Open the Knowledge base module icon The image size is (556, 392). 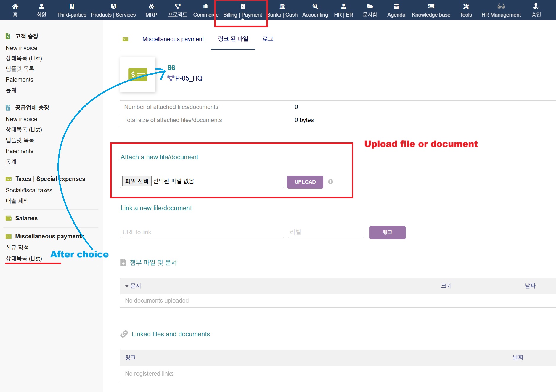point(431,7)
